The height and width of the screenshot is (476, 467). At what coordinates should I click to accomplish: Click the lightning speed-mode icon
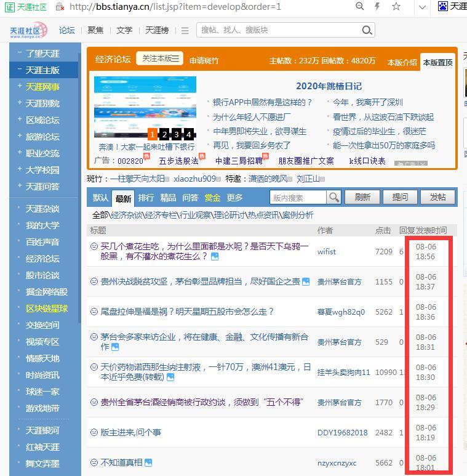point(377,6)
